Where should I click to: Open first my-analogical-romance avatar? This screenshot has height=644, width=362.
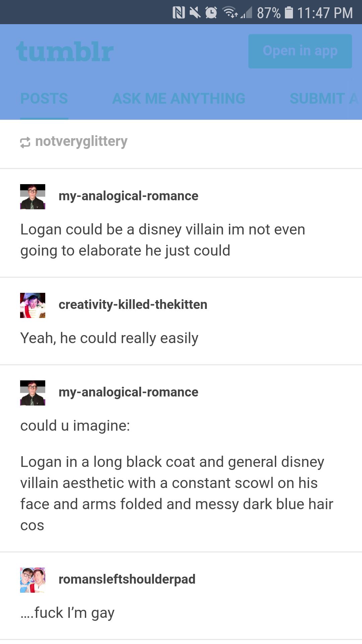[x=33, y=197]
